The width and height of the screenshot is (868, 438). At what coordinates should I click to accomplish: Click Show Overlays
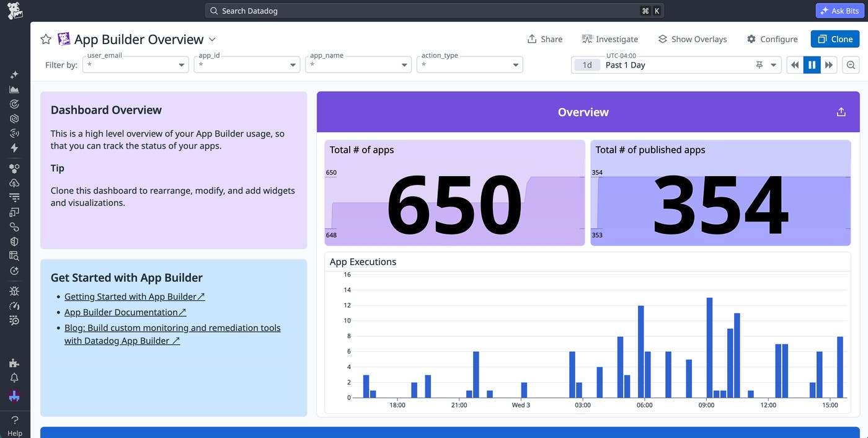point(693,39)
